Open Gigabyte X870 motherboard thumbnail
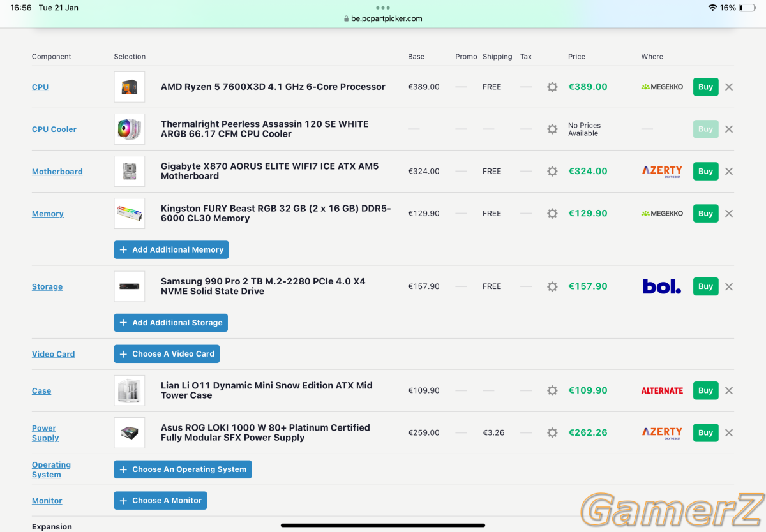 [x=130, y=171]
